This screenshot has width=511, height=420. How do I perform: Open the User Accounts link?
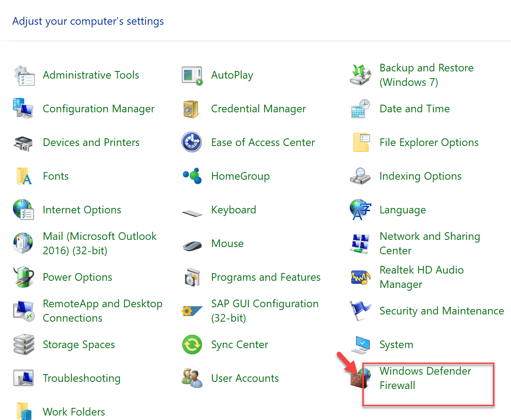[x=245, y=378]
